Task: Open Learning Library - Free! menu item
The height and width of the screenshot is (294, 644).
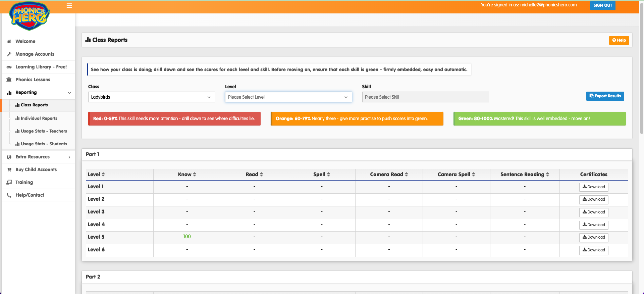Action: tap(38, 67)
